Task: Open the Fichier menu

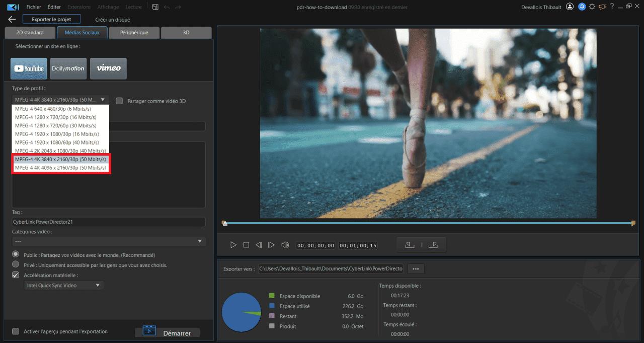Action: pos(34,7)
